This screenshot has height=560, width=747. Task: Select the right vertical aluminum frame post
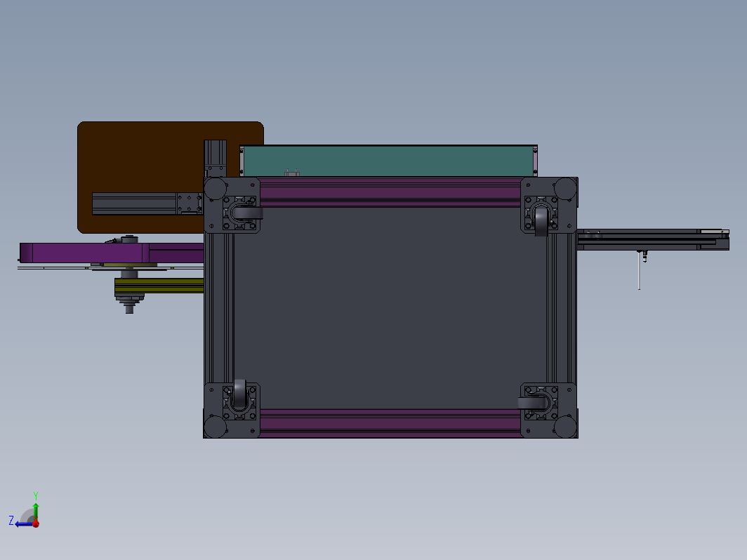[x=562, y=307]
